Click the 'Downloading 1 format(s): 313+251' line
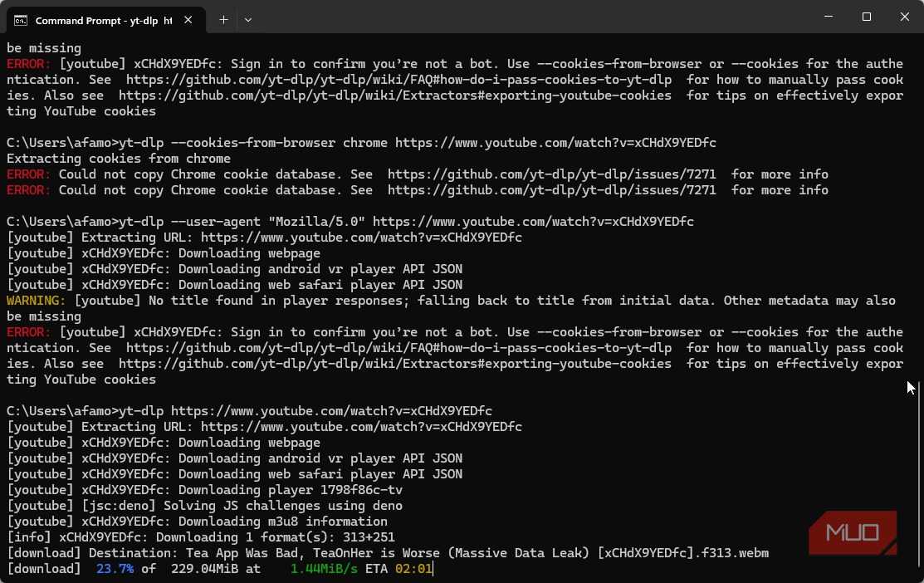The height and width of the screenshot is (583, 924). click(x=200, y=537)
